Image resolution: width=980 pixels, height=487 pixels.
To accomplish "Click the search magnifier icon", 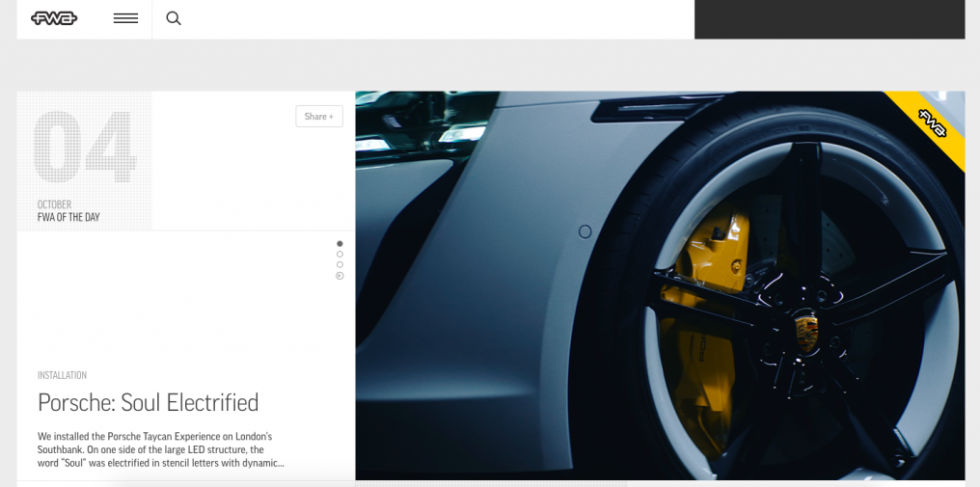I will click(174, 18).
